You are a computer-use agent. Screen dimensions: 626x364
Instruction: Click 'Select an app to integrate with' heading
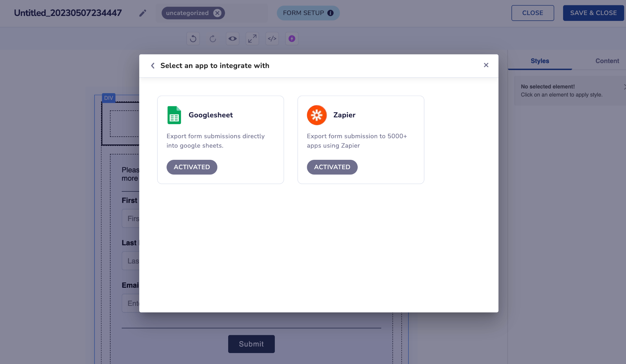(215, 66)
